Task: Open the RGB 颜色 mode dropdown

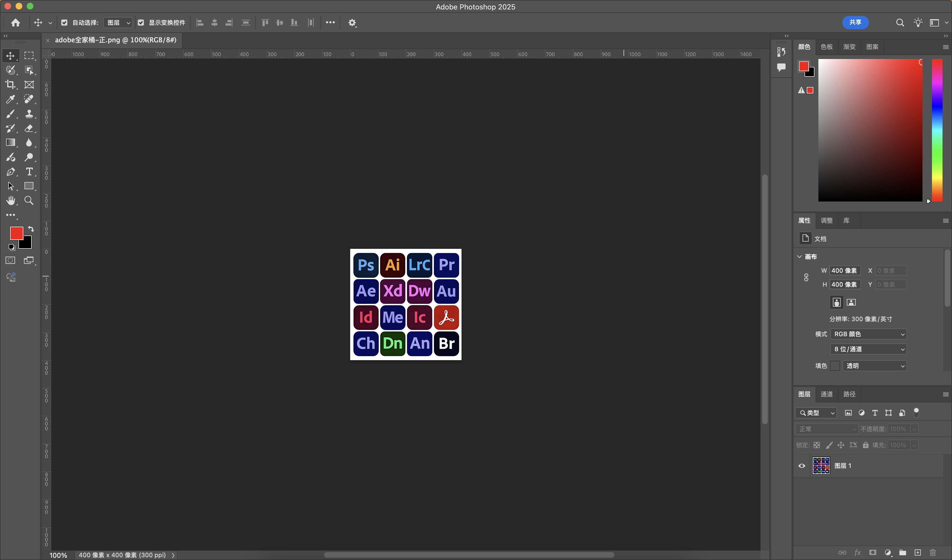Action: coord(868,334)
